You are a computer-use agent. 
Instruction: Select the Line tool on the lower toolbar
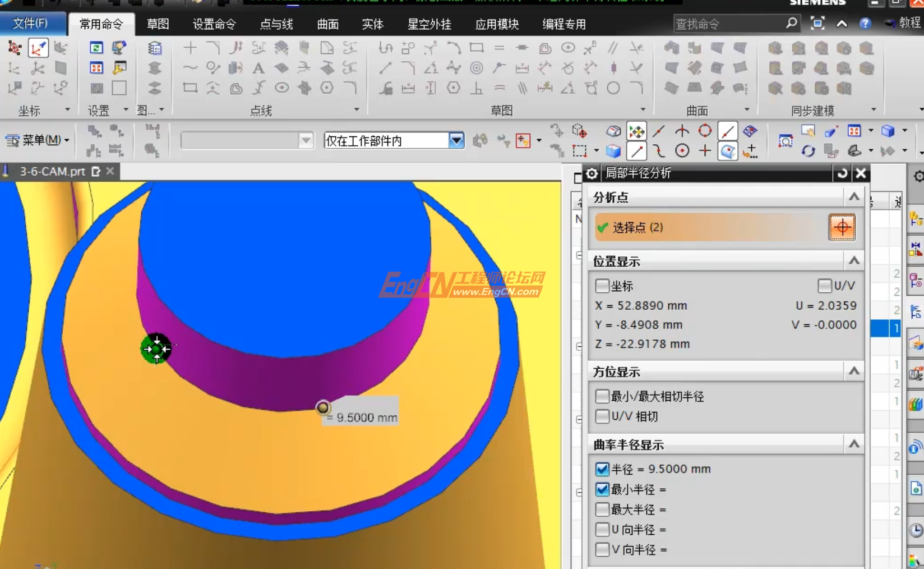tap(636, 150)
